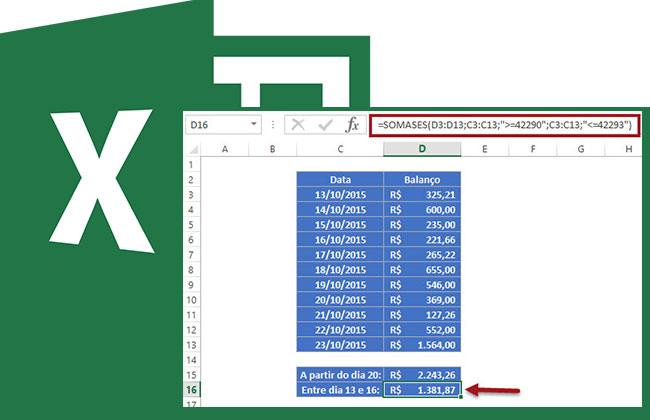Click 'A partir do dia 20:' label cell
Image resolution: width=650 pixels, height=420 pixels.
click(340, 375)
